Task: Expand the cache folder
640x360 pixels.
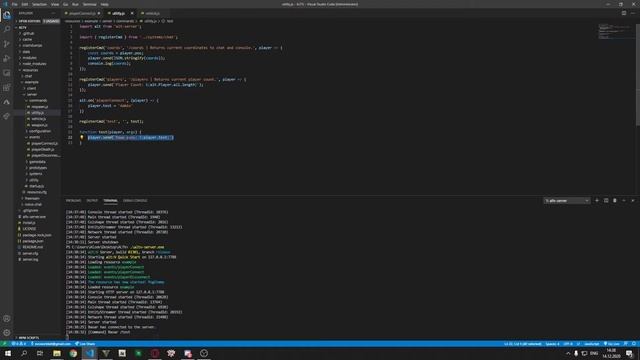Action: 27,39
